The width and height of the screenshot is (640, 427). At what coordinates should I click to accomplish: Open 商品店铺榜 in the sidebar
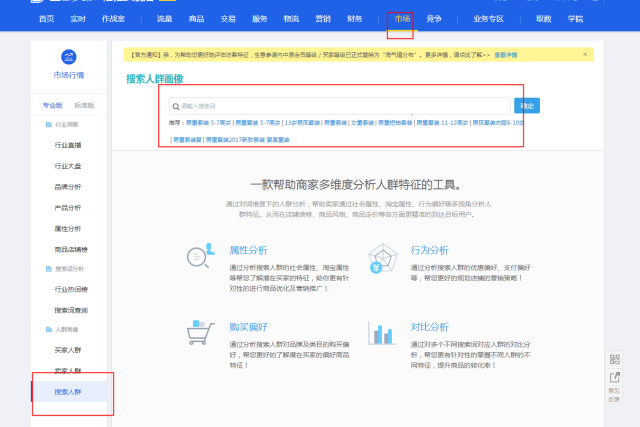[71, 249]
